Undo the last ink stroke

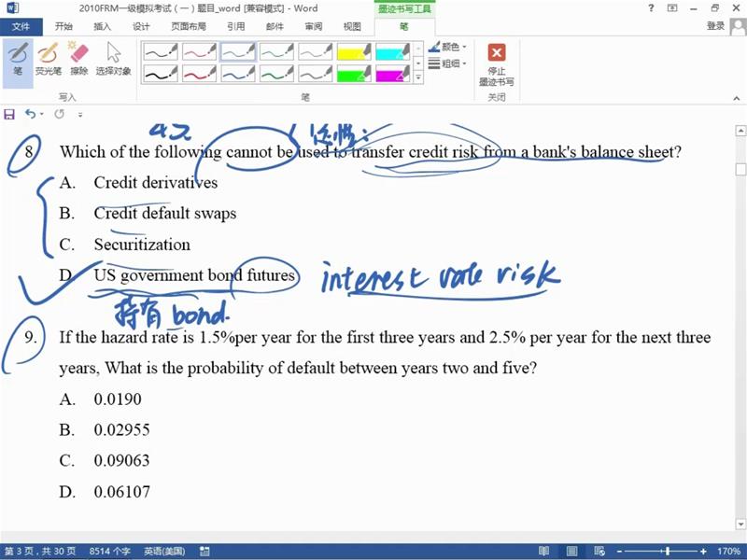[x=30, y=114]
